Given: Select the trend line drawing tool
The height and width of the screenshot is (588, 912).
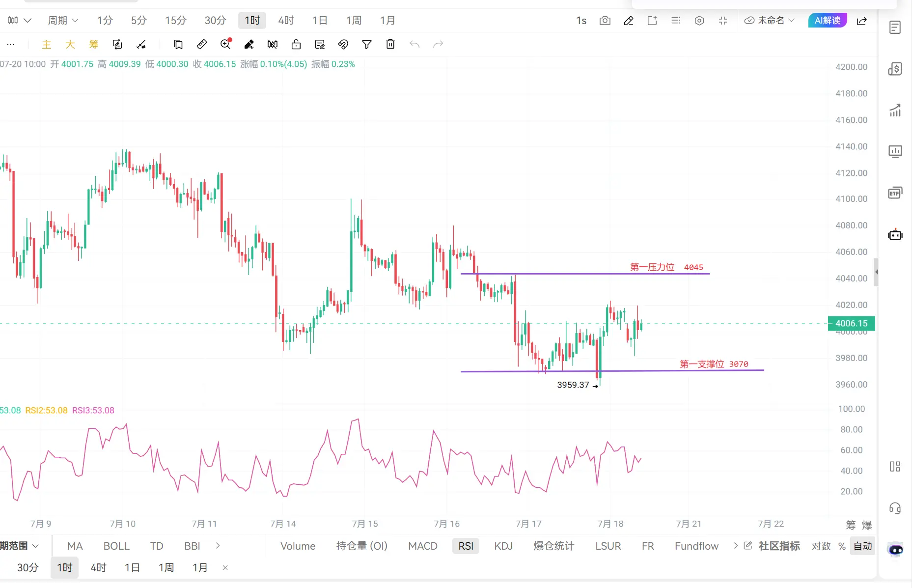Looking at the screenshot, I should point(141,45).
